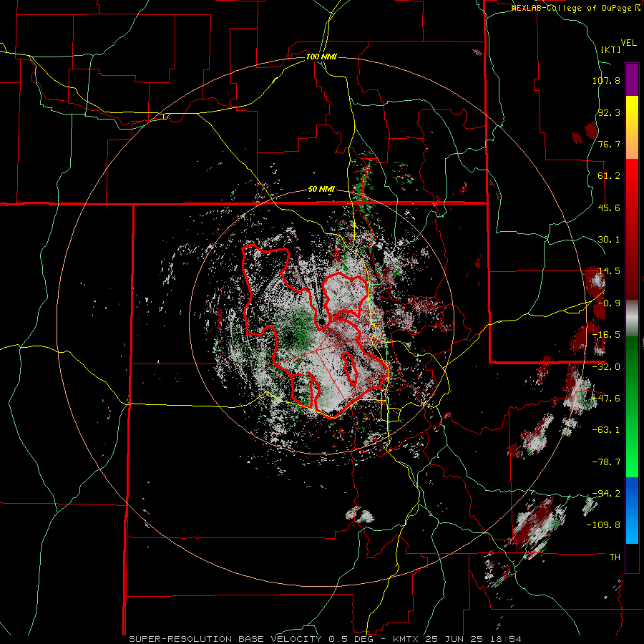
Task: Click the [KT] units label
Action: (x=610, y=49)
